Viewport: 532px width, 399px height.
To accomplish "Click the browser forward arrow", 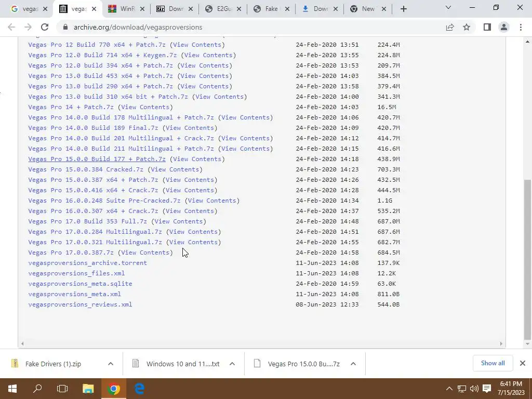I will (28, 27).
